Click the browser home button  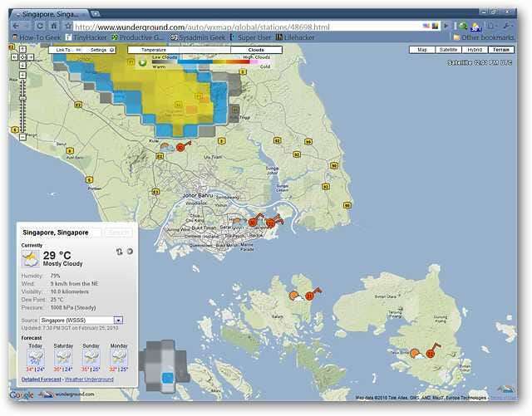pyautogui.click(x=52, y=27)
